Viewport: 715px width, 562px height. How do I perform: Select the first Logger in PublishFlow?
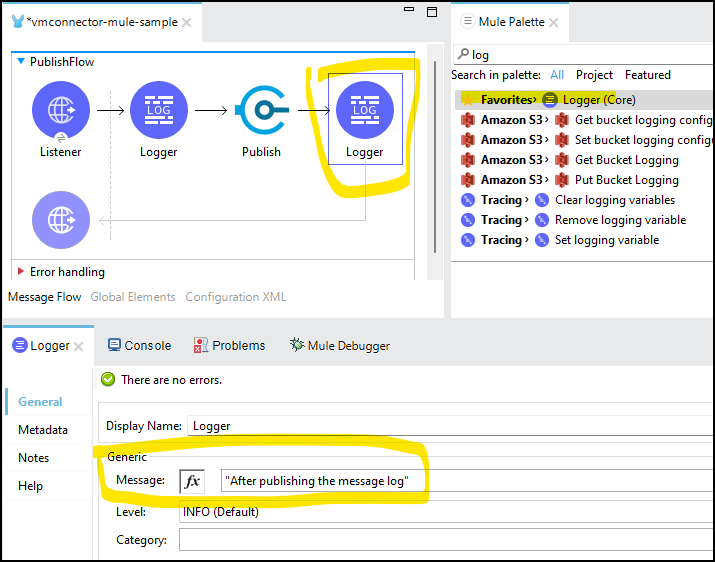pyautogui.click(x=159, y=110)
